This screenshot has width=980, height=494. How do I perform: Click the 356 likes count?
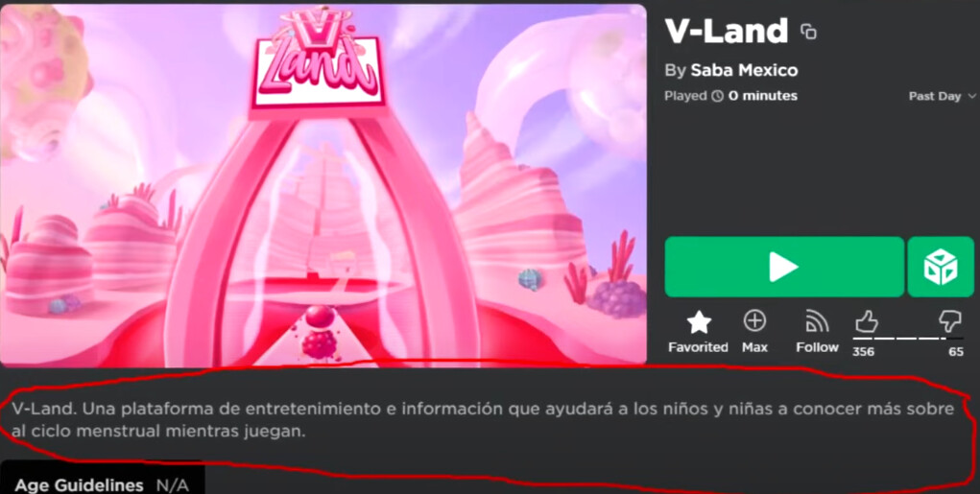tap(864, 352)
